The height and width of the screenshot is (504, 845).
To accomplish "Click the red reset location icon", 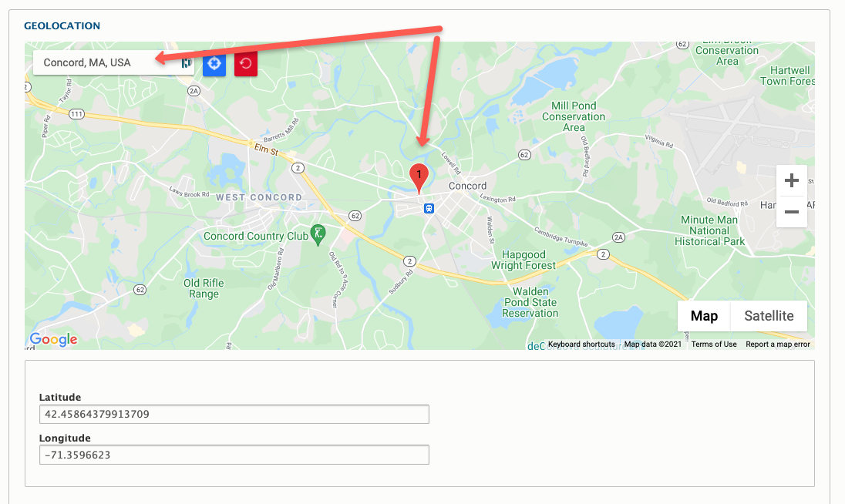I will 246,63.
